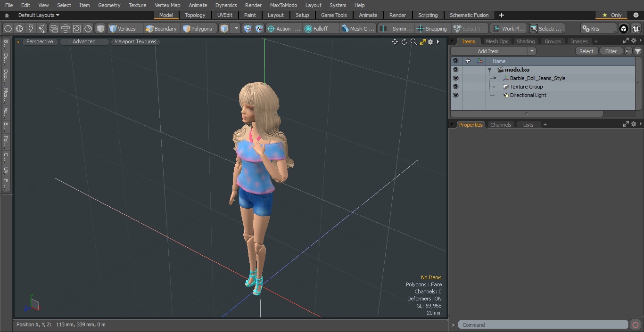Screen dimensions: 644x332
Task: Click the sphere selection mode icon
Action: point(8,29)
